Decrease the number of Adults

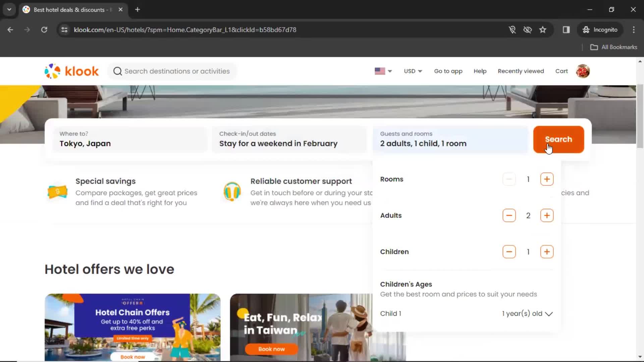[509, 216]
